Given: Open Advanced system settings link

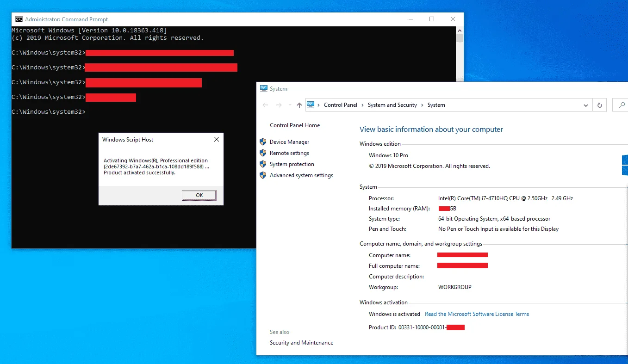Looking at the screenshot, I should pos(301,175).
